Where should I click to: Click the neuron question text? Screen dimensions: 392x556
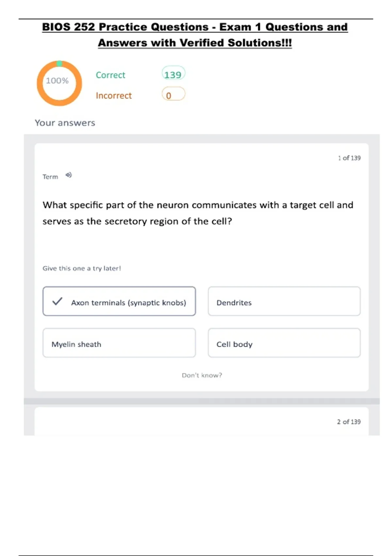pyautogui.click(x=198, y=213)
